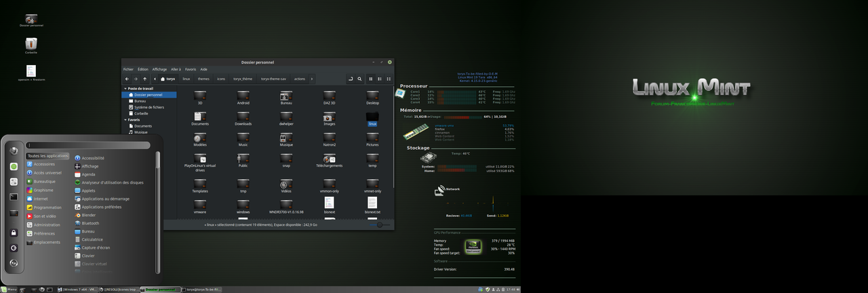Open the DAZ 3D folder
The height and width of the screenshot is (293, 868).
click(x=329, y=98)
